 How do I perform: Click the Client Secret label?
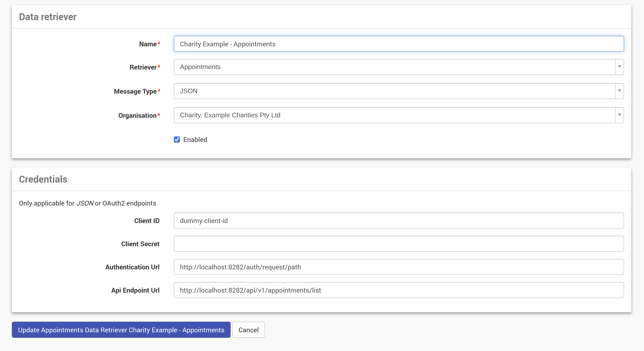coord(140,244)
